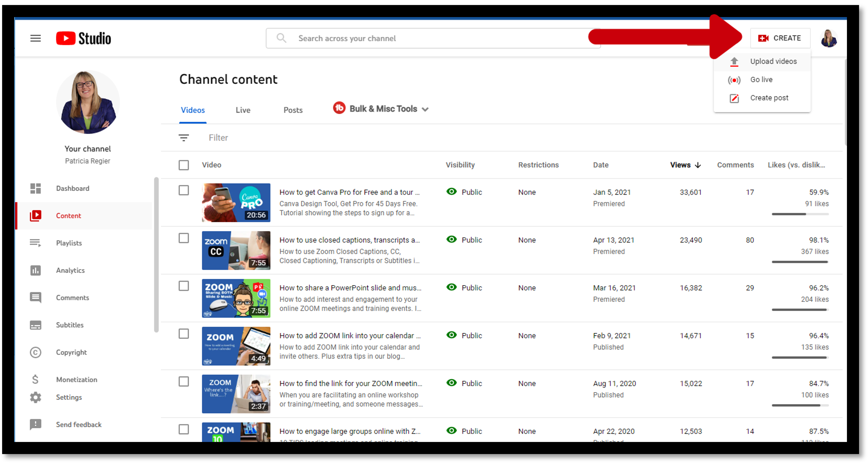
Task: Click the YouTube Studio logo
Action: click(83, 38)
